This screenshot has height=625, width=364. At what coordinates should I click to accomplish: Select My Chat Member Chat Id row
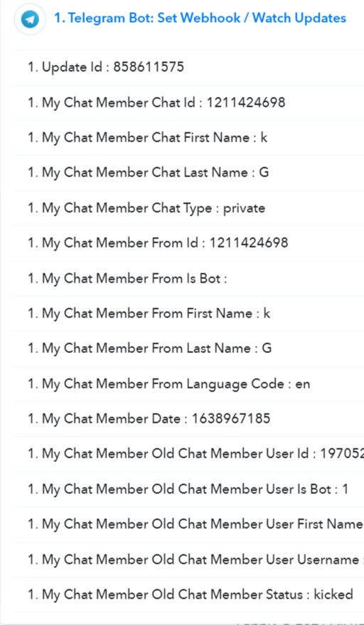pos(189,103)
